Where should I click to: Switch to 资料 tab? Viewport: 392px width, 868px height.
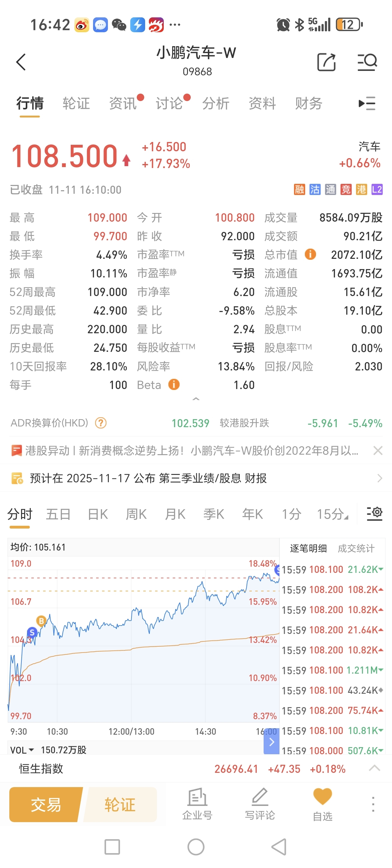pyautogui.click(x=262, y=104)
